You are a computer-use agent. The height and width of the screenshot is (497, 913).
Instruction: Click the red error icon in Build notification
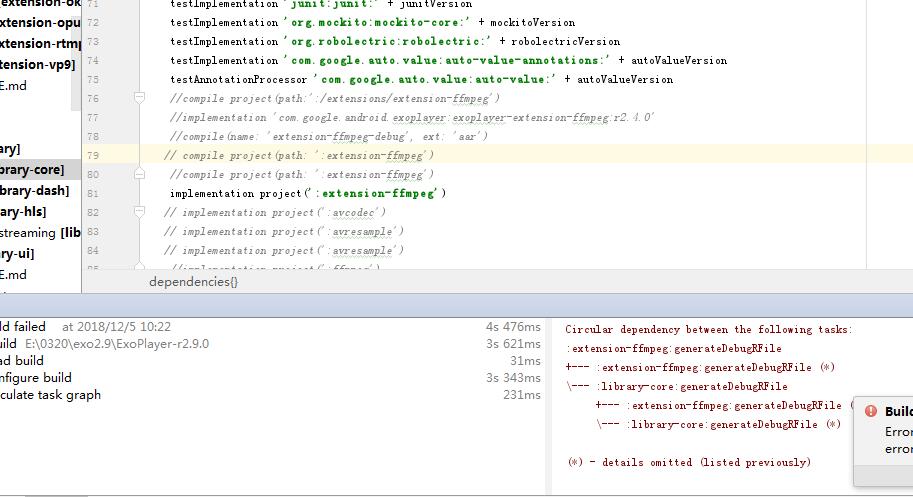point(870,411)
